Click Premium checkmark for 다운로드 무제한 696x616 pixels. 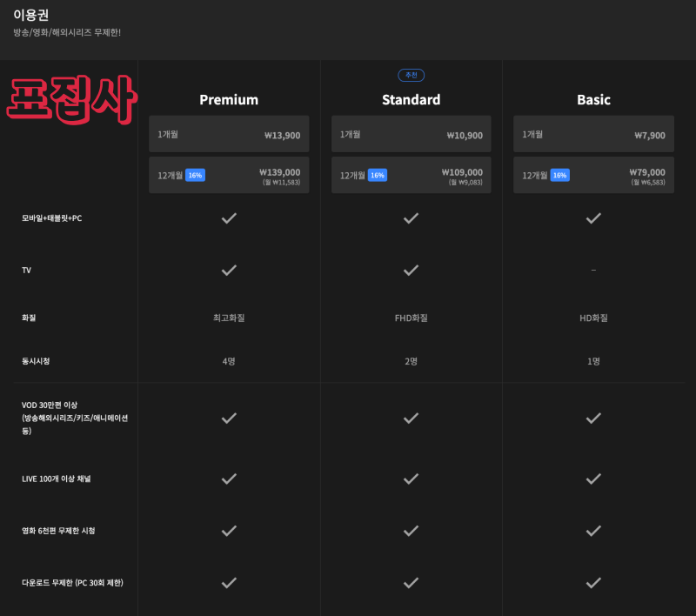coord(229,583)
